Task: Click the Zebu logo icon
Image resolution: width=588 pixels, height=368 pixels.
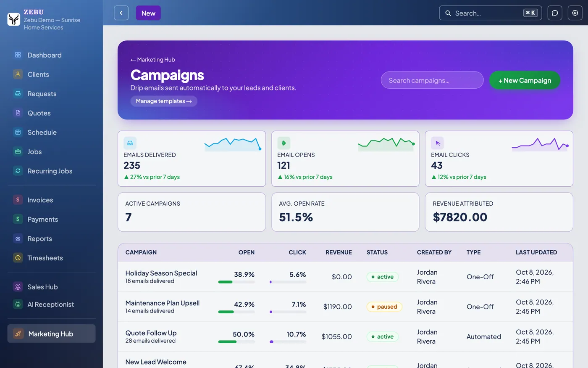Action: (14, 19)
